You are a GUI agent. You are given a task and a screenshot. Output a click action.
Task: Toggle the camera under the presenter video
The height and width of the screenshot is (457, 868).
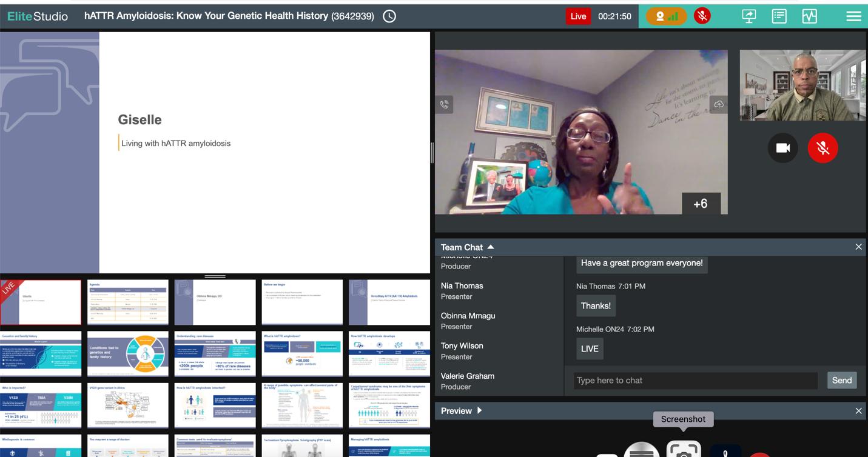pyautogui.click(x=783, y=148)
